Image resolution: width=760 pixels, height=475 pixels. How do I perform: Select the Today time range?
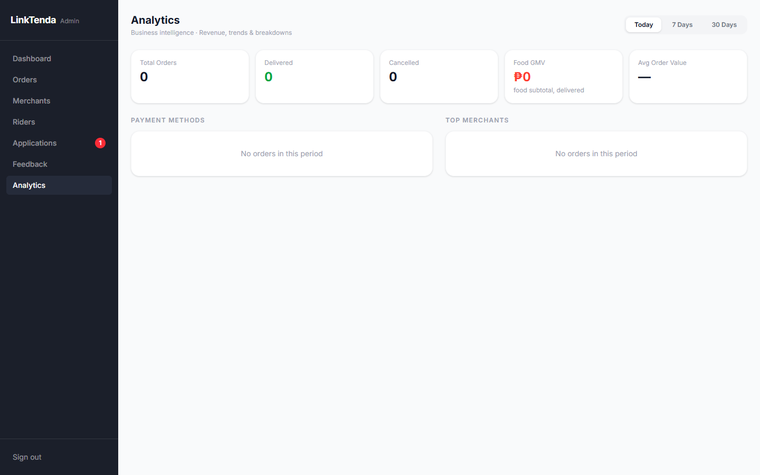point(644,25)
